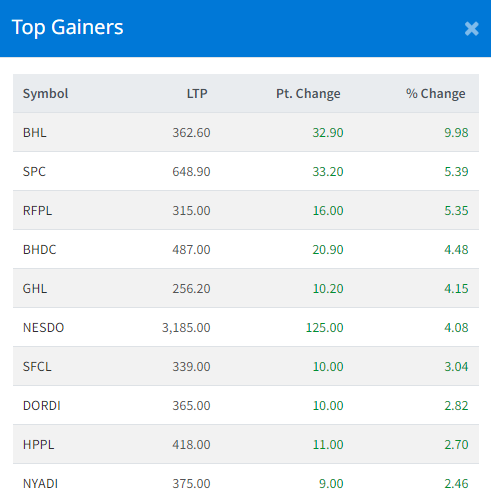Open the DORDI stock symbol
This screenshot has height=497, width=491.
[42, 406]
